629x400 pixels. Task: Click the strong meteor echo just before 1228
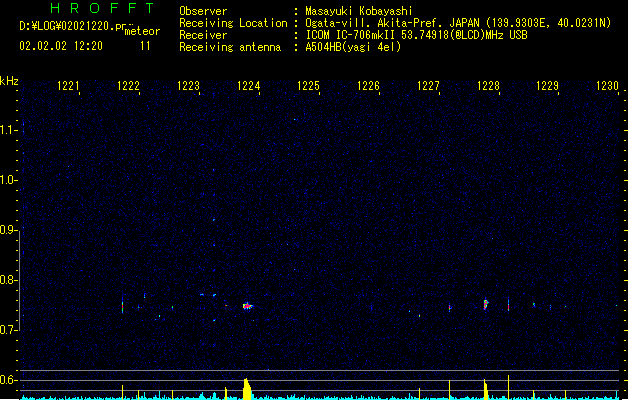tap(486, 304)
